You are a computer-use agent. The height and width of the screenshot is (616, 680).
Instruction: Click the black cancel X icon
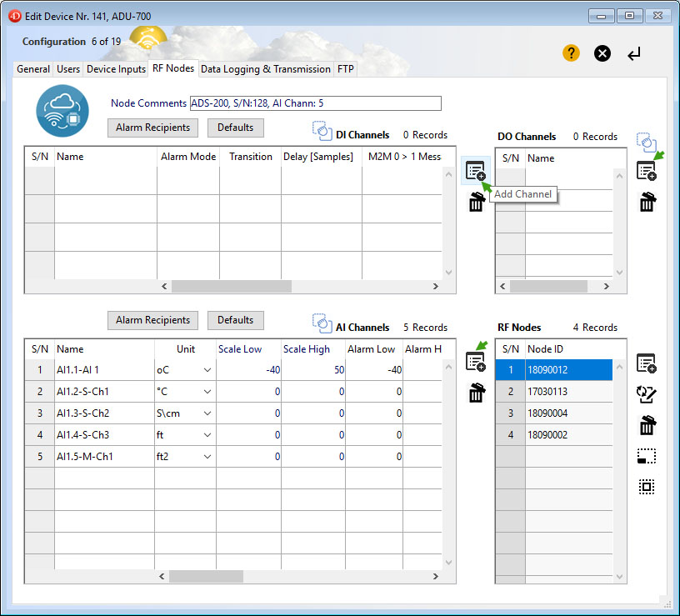coord(602,54)
